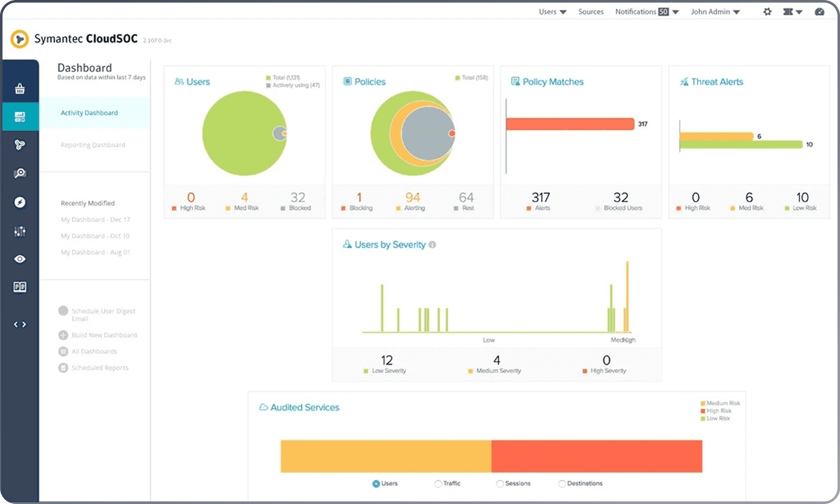Open My Dashboard - Dec 17
This screenshot has height=504, width=840.
[x=95, y=219]
